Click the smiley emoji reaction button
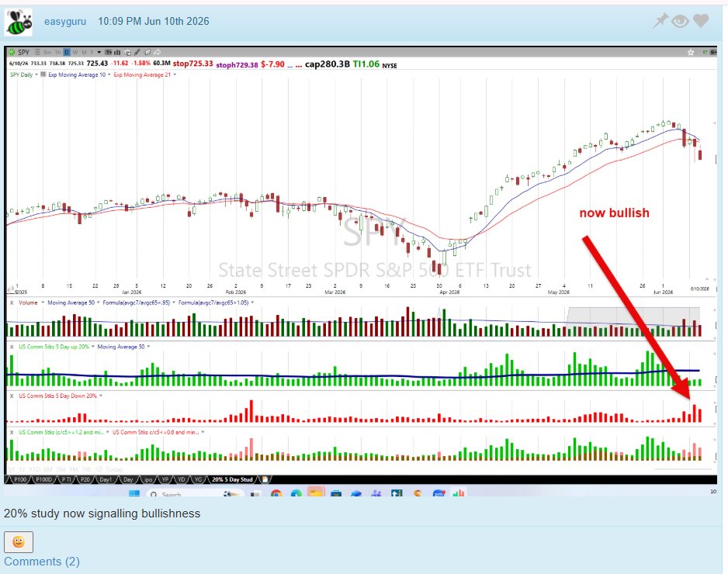Viewport: 728px width, 574px height. (x=19, y=542)
